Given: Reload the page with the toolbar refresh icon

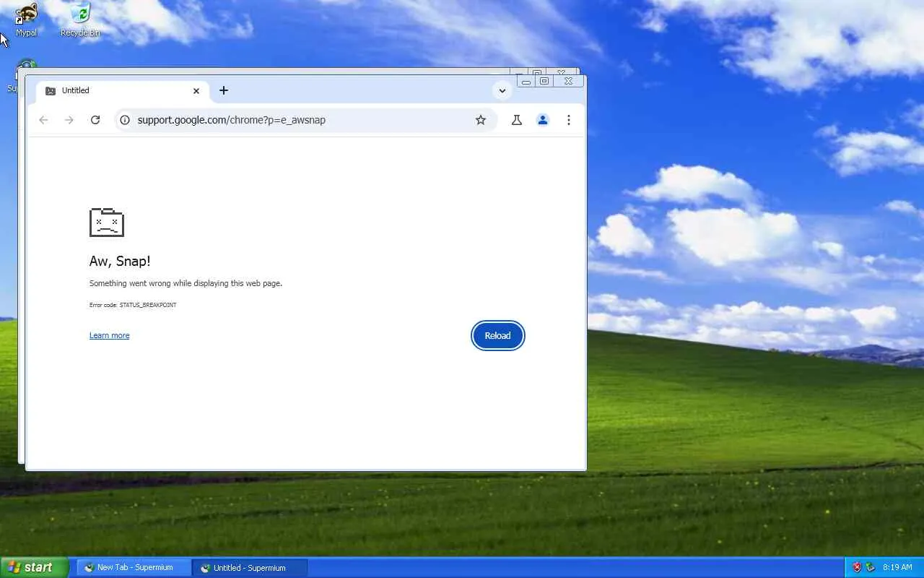Looking at the screenshot, I should 95,120.
